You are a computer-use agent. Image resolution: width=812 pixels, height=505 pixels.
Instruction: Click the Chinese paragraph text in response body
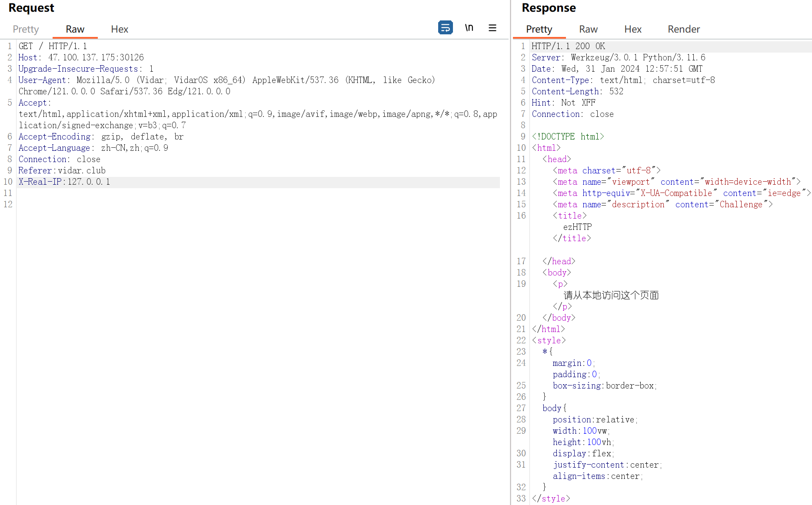(x=611, y=296)
